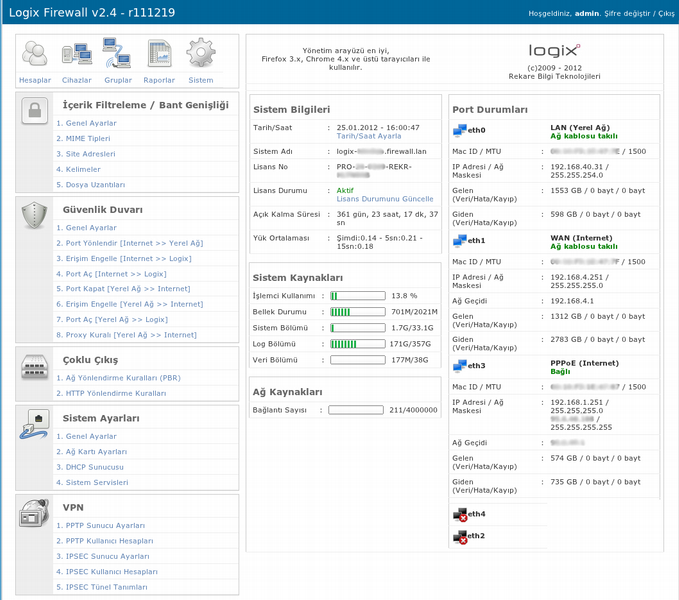Click the gateway value 192.168.4.1
The image size is (679, 600).
572,301
